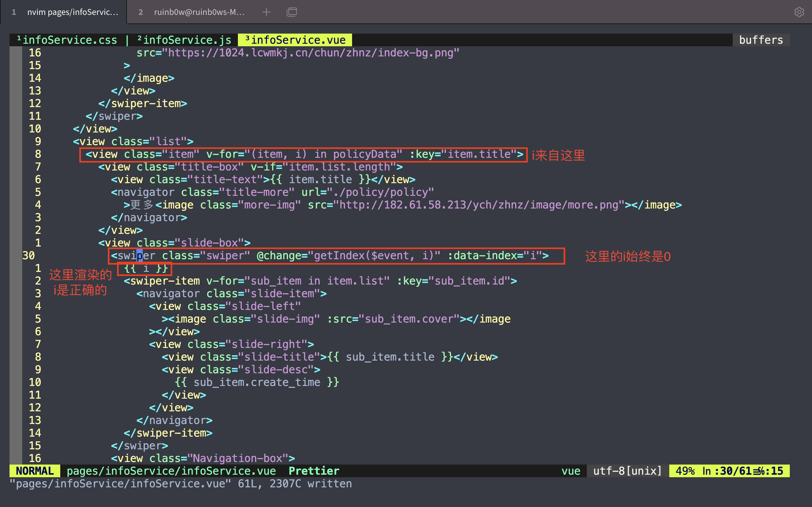The image size is (812, 507).
Task: Open a new terminal tab with plus icon
Action: (x=266, y=12)
